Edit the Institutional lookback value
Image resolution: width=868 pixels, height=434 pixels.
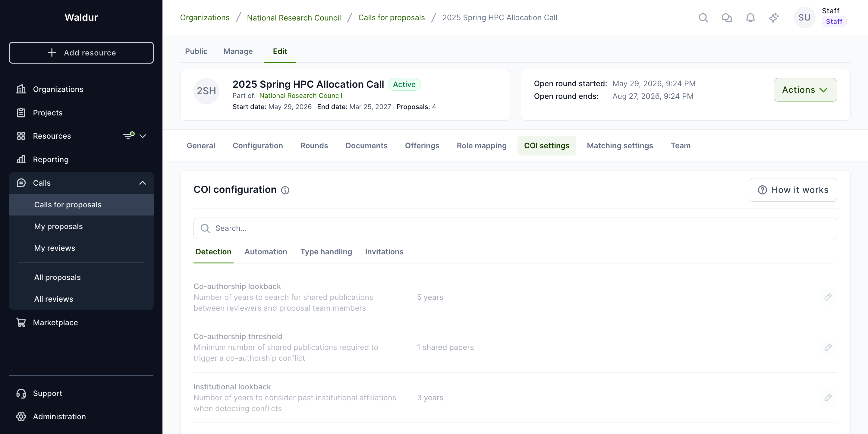point(828,397)
